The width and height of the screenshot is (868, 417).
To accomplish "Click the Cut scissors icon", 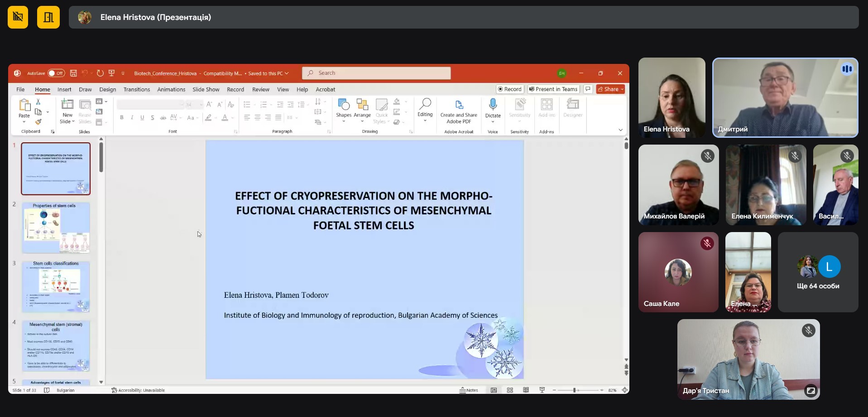I will [x=38, y=102].
